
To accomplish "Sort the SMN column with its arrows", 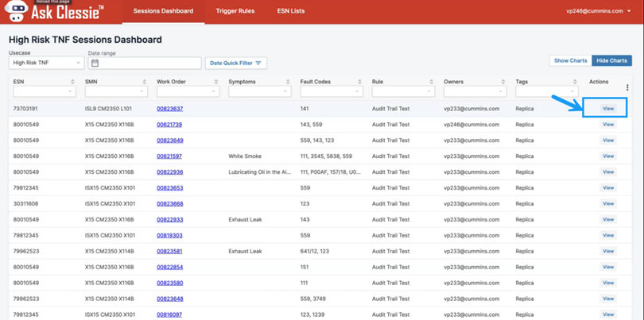I will [x=145, y=82].
